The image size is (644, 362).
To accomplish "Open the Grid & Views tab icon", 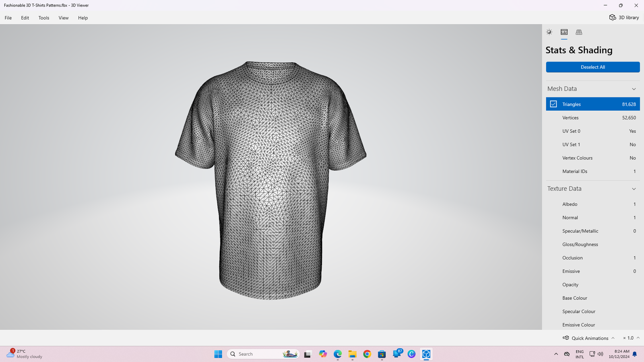I will point(579,32).
